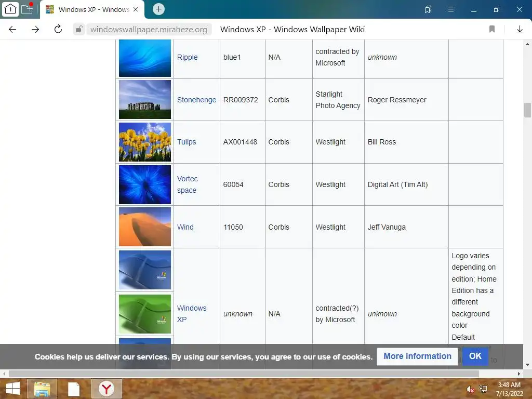
Task: Select the RR009372 cell
Action: (243, 100)
